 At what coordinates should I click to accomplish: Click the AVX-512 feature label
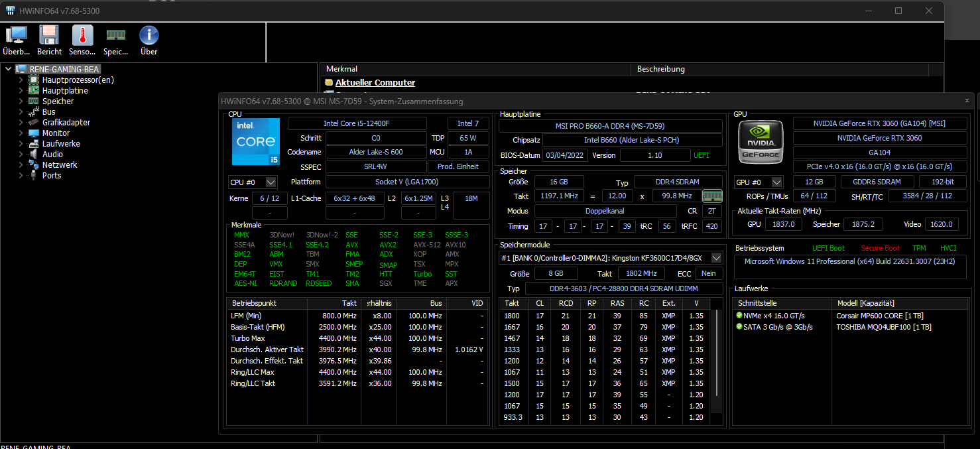tap(426, 245)
